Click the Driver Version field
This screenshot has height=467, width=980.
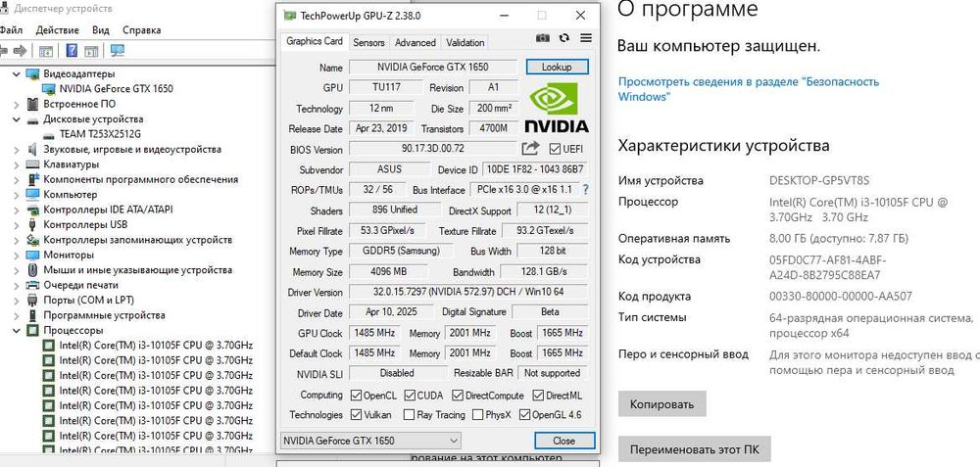pyautogui.click(x=468, y=292)
